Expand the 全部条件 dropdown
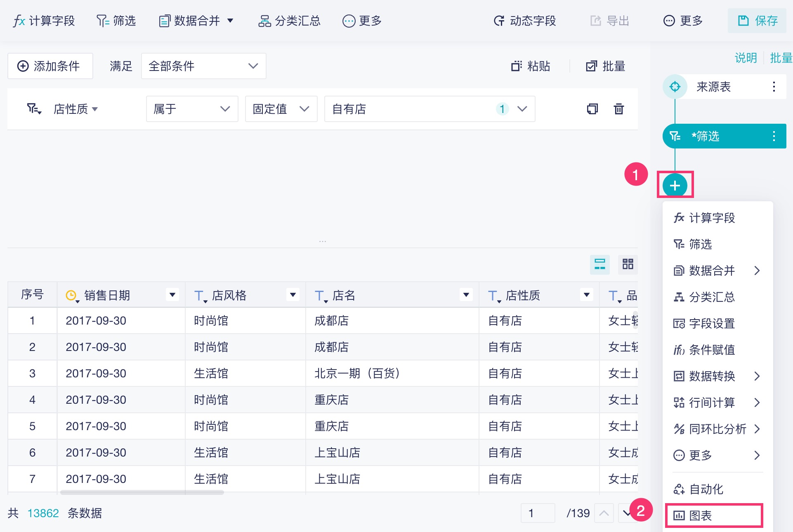 [x=203, y=66]
